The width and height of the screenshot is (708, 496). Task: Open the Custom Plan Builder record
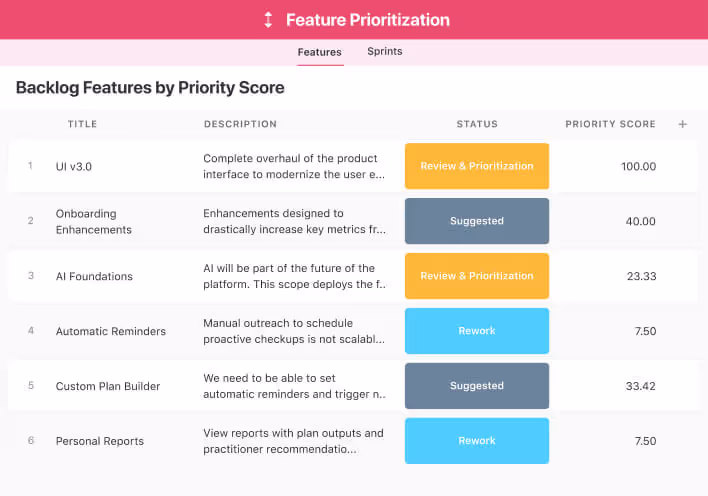click(108, 386)
